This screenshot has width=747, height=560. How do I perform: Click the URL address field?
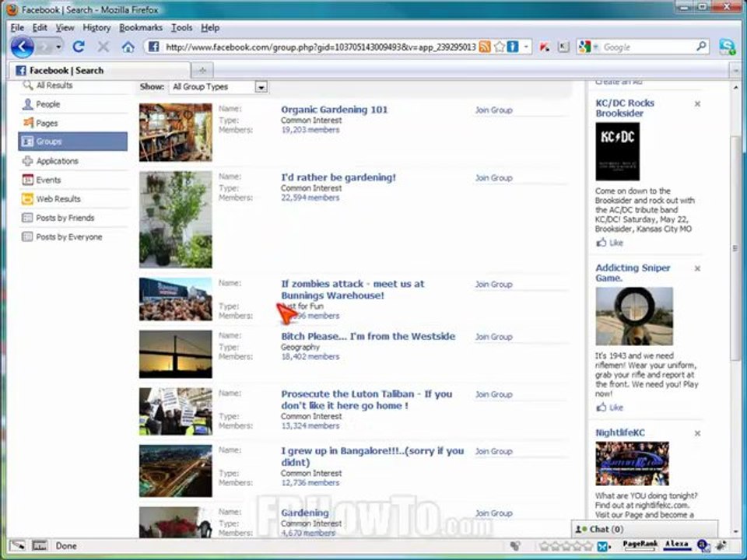point(320,47)
